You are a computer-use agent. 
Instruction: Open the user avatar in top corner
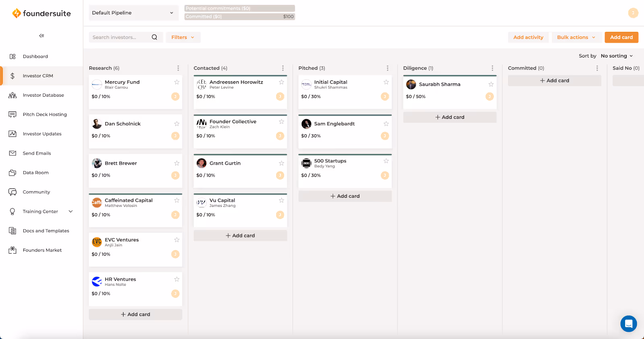[633, 13]
